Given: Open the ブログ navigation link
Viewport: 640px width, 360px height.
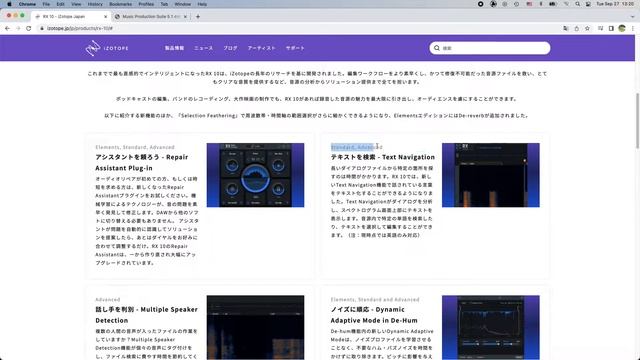Looking at the screenshot, I should (x=230, y=48).
